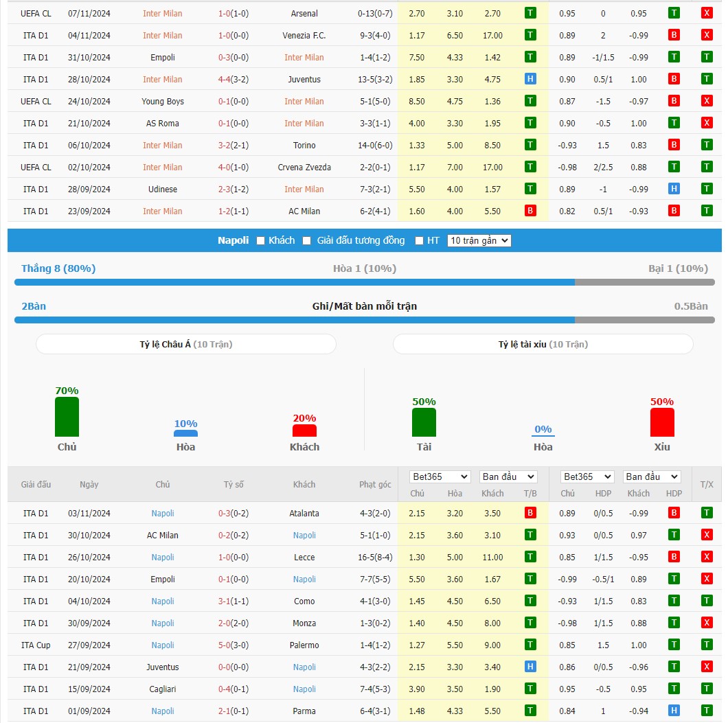
Task: Click the Giải đấu column header
Action: [x=36, y=484]
